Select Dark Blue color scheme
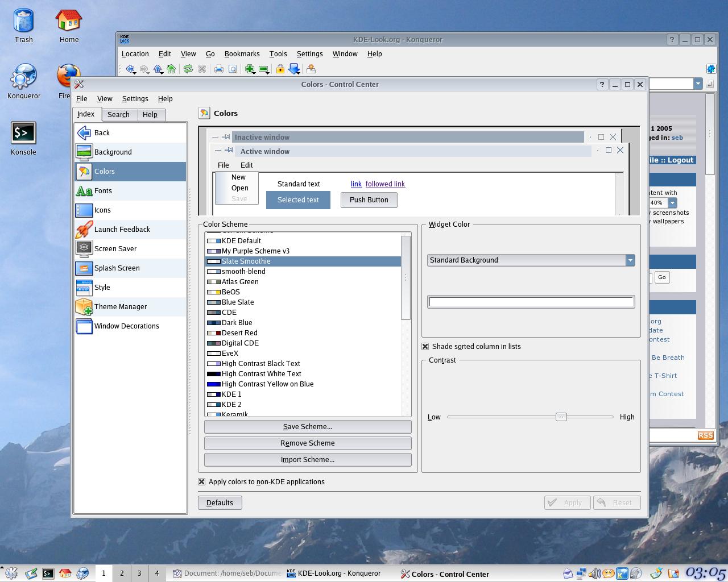 click(x=303, y=323)
